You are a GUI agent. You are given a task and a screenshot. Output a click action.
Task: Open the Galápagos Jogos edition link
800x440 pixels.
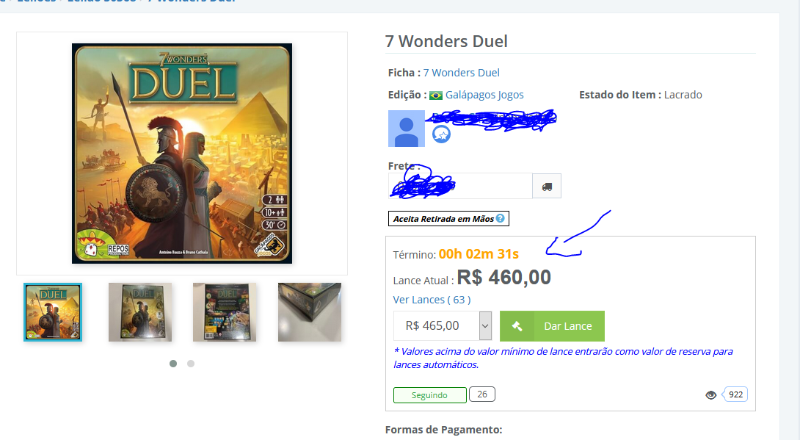coord(484,94)
